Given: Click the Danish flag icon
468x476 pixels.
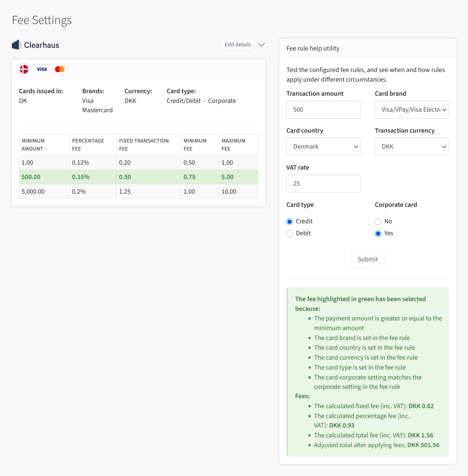Looking at the screenshot, I should tap(24, 69).
